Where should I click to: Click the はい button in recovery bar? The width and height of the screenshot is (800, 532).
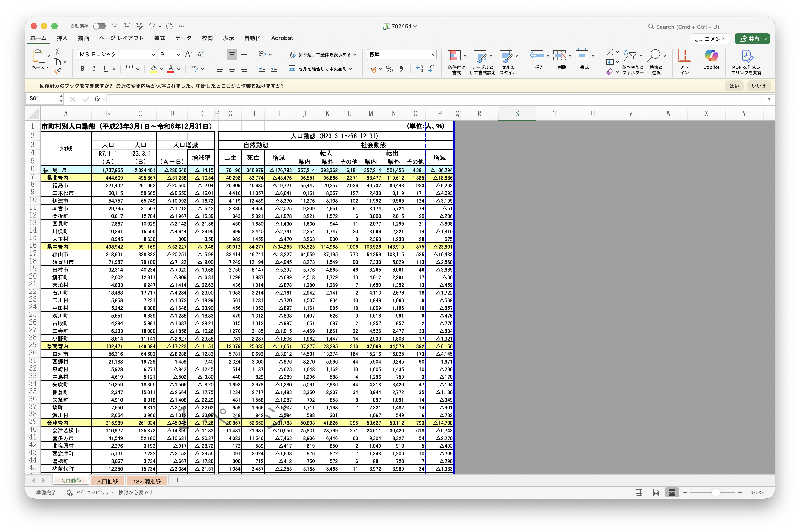click(734, 86)
